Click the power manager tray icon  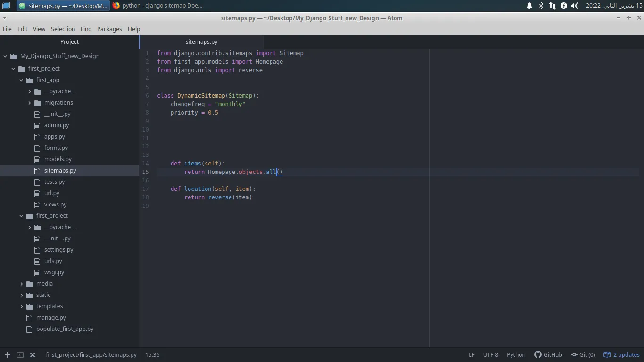tap(564, 6)
